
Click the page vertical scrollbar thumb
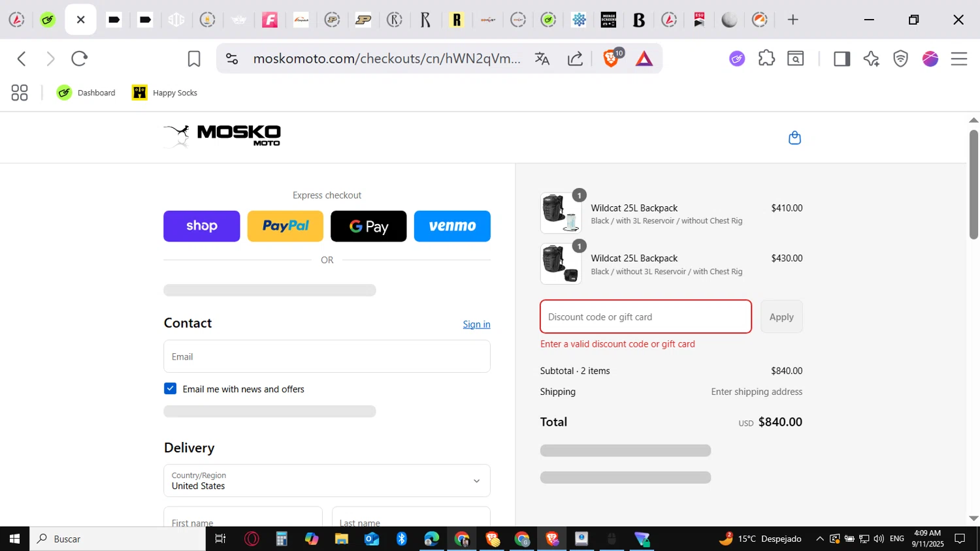pos(973,184)
